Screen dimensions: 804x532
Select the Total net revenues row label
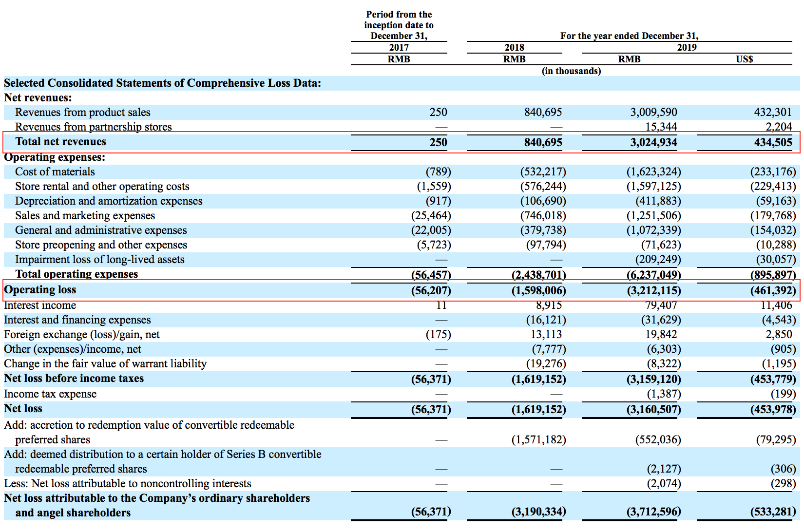pyautogui.click(x=60, y=141)
